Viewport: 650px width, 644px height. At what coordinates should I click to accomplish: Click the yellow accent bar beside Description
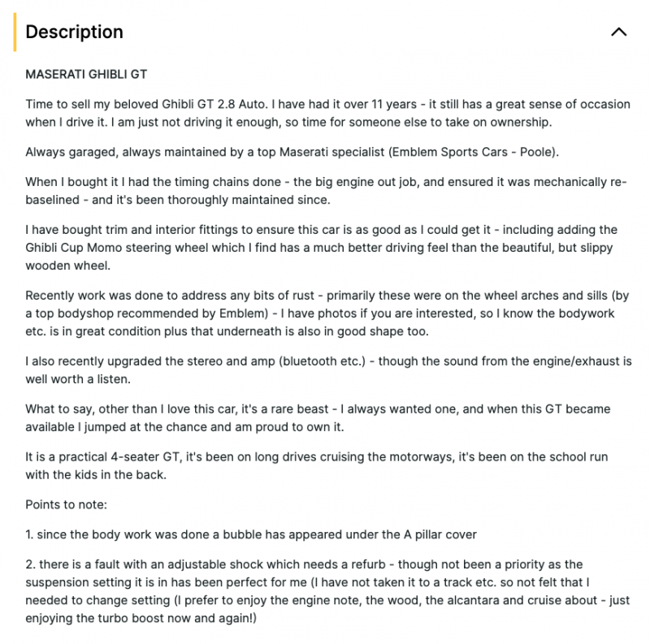click(x=15, y=32)
